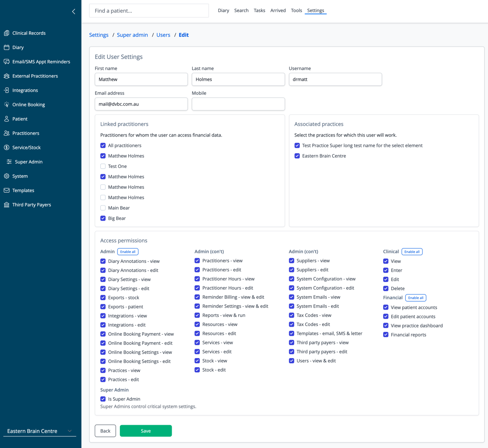
Task: Select the Integrations arrow icon in sidebar
Action: [7, 90]
